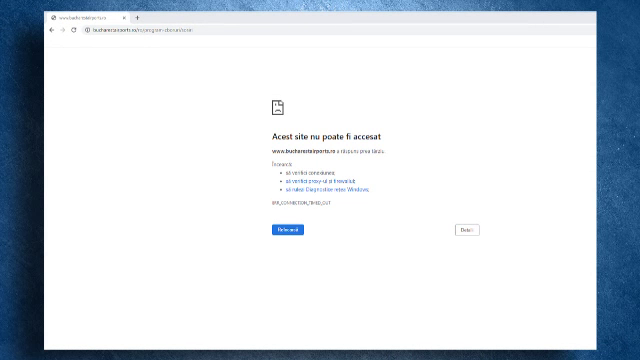This screenshot has width=640, height=360.
Task: Open the site information icon in address bar
Action: (87, 30)
